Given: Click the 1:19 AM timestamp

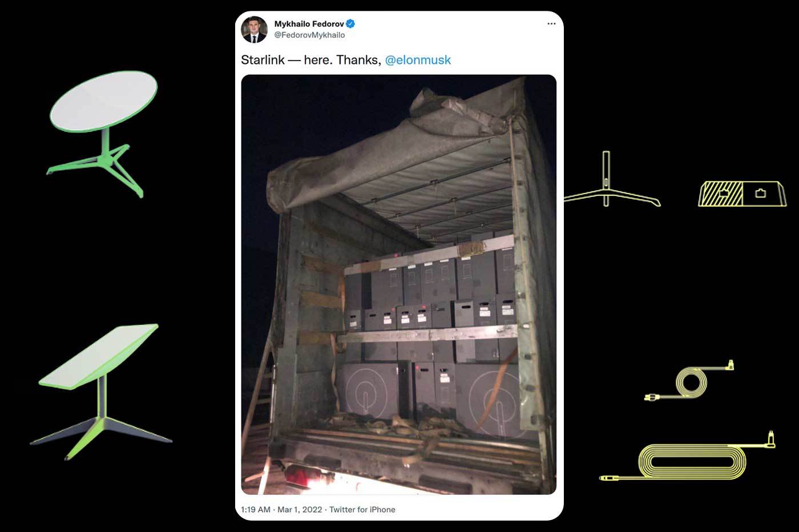Looking at the screenshot, I should click(x=256, y=509).
